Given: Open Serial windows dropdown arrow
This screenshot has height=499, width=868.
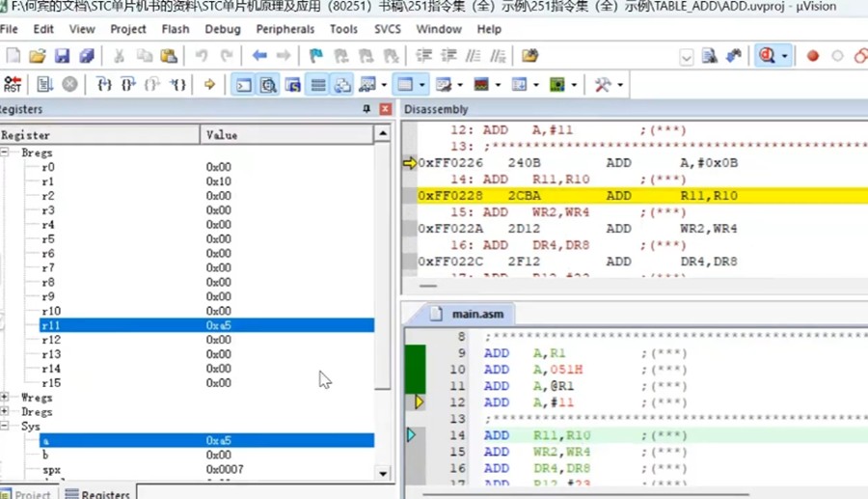Looking at the screenshot, I should tap(460, 85).
